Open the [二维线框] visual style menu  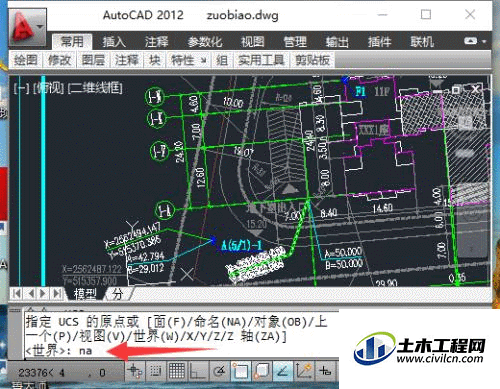coord(95,88)
